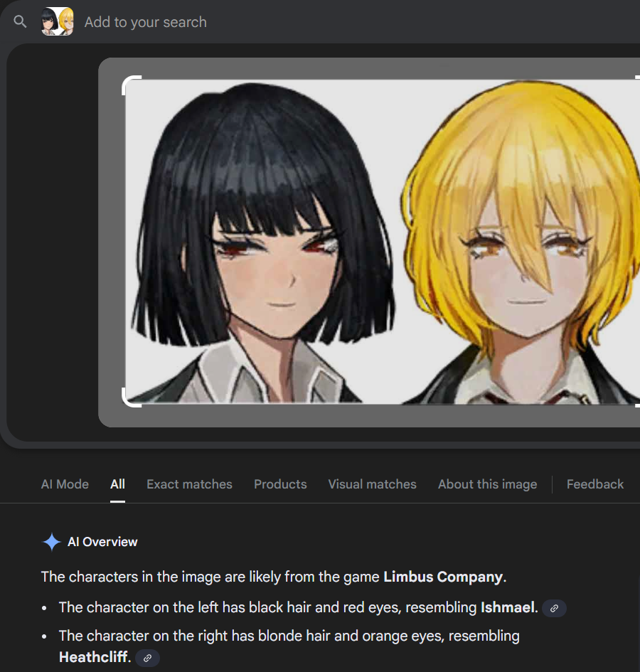
Task: Open the source link icon after Ishmael
Action: coord(554,608)
